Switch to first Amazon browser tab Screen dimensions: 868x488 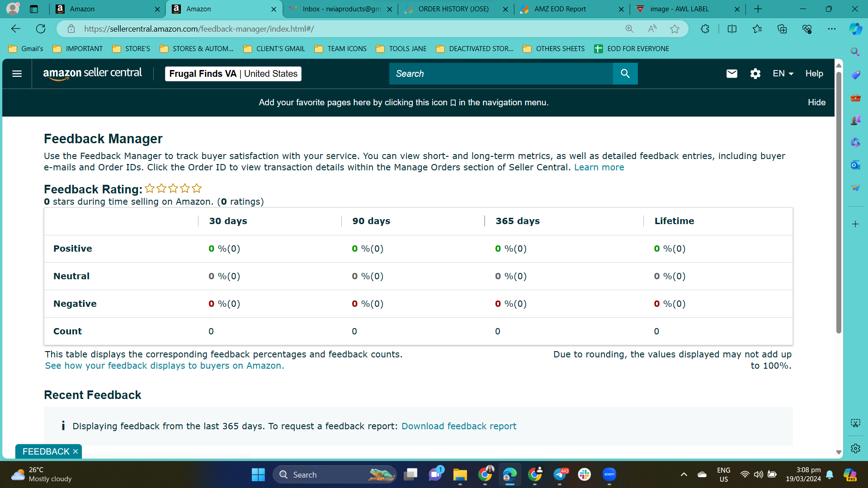108,9
